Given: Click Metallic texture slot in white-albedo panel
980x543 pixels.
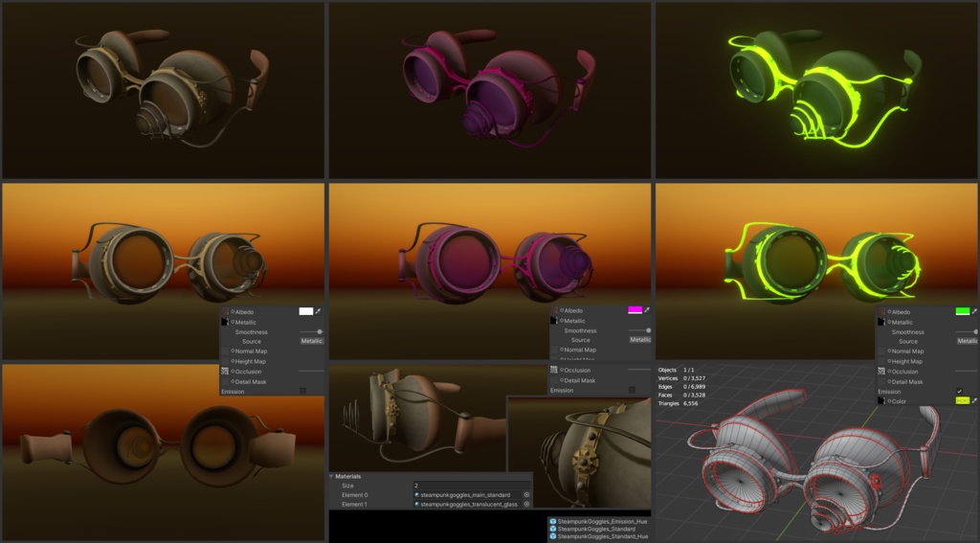Looking at the screenshot, I should [225, 322].
